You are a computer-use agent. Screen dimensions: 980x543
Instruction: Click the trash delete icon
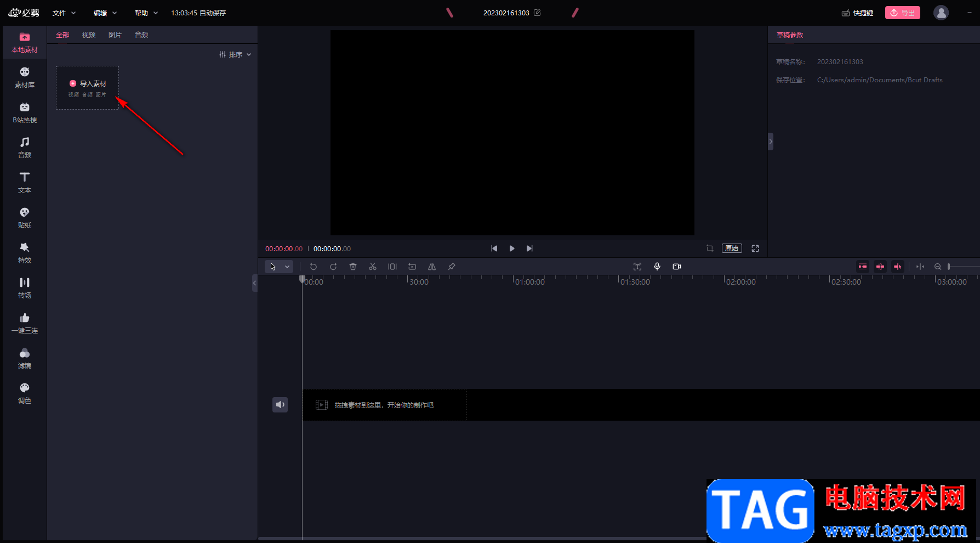(353, 267)
